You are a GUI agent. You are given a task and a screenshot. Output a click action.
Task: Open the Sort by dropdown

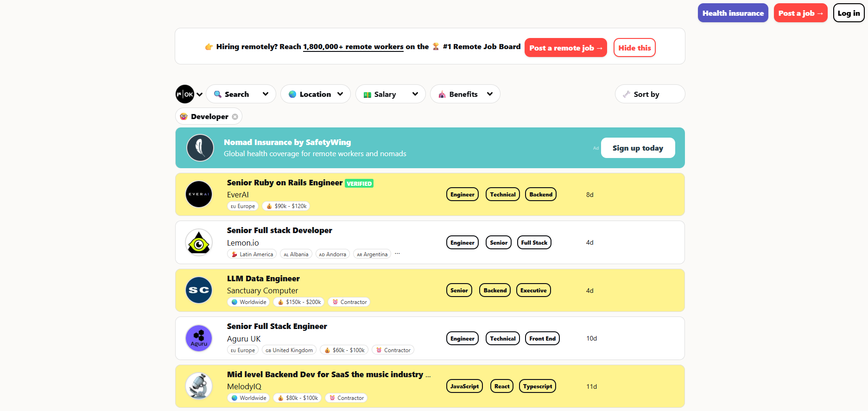(x=650, y=94)
